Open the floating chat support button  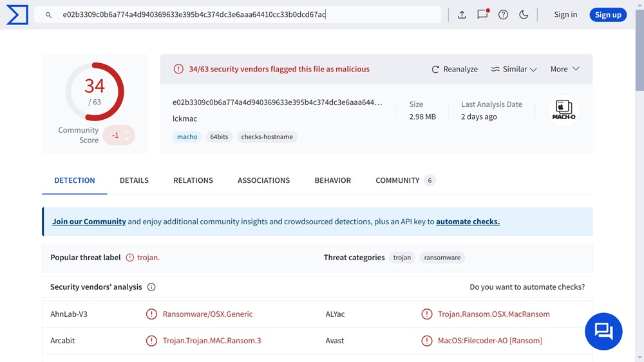(603, 331)
